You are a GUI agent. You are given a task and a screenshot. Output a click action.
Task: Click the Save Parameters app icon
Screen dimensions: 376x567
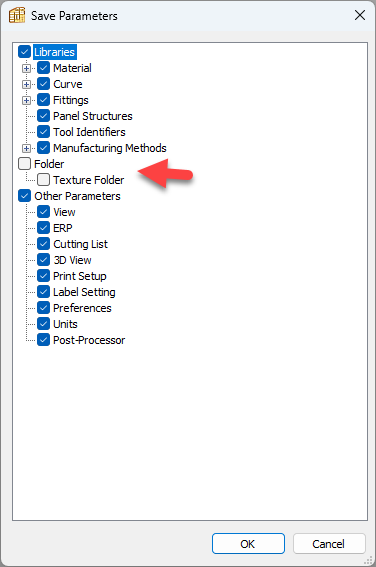click(17, 16)
